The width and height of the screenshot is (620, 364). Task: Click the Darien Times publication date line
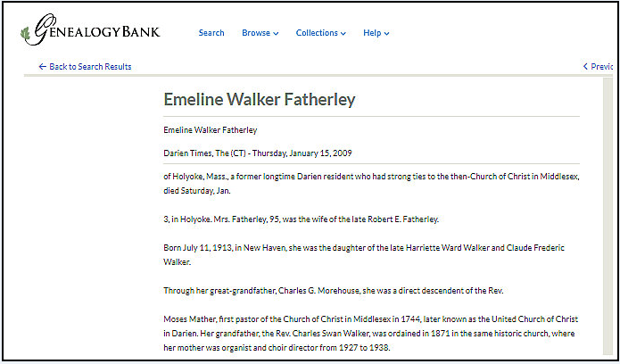[x=258, y=153]
